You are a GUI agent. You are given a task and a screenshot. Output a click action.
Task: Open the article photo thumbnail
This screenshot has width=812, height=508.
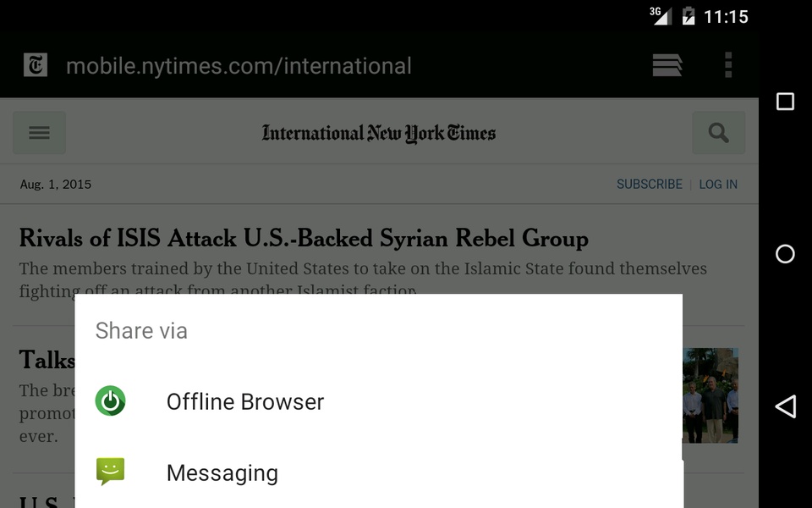(710, 395)
